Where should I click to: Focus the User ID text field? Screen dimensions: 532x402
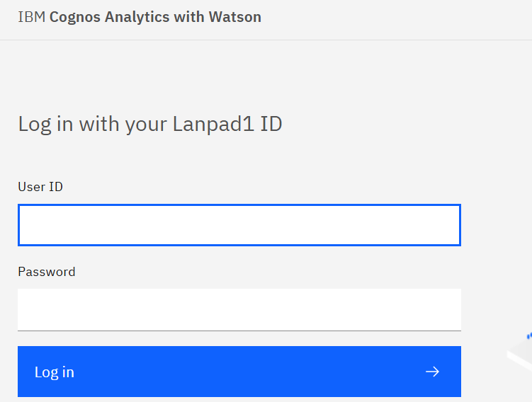tap(239, 225)
